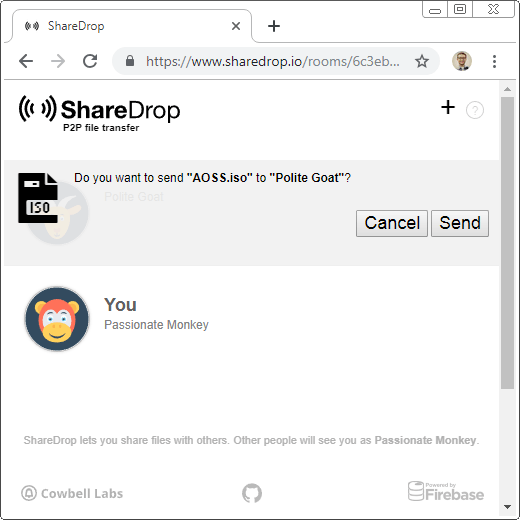520x520 pixels.
Task: Send AOSS.iso to Polite Goat
Action: tap(460, 223)
